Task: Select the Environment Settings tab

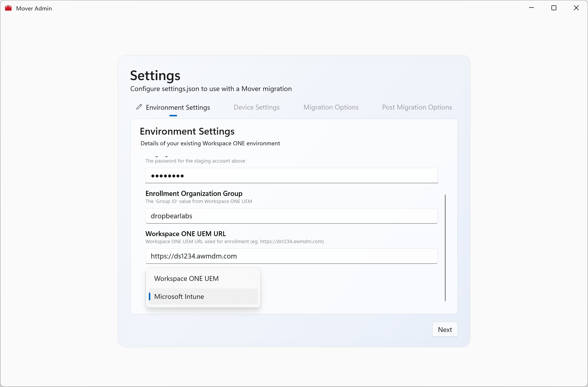Action: point(178,107)
